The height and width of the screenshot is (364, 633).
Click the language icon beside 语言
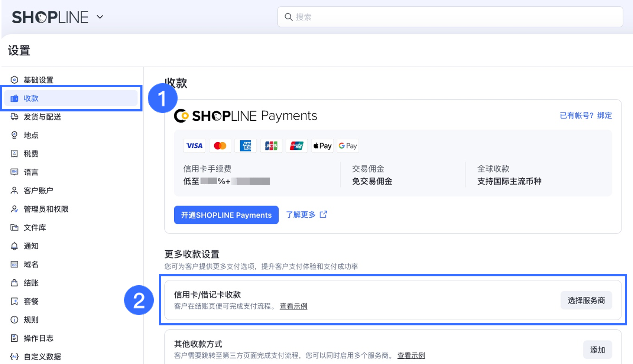(14, 172)
